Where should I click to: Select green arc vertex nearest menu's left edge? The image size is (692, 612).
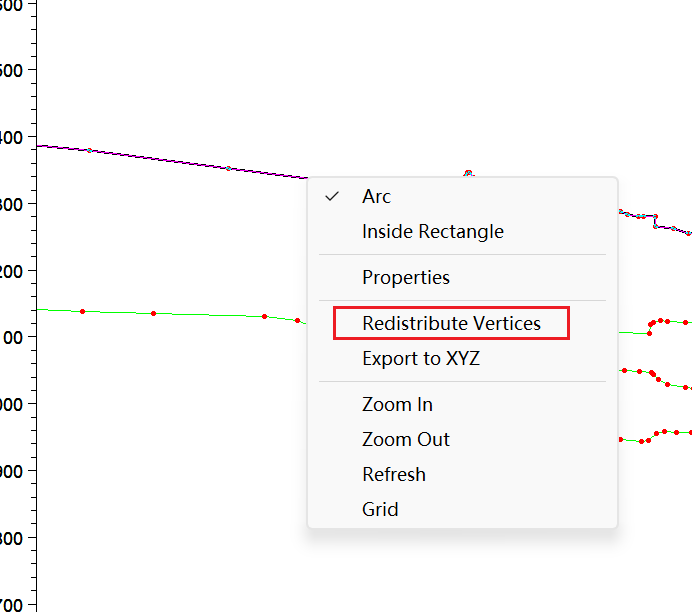click(x=297, y=321)
